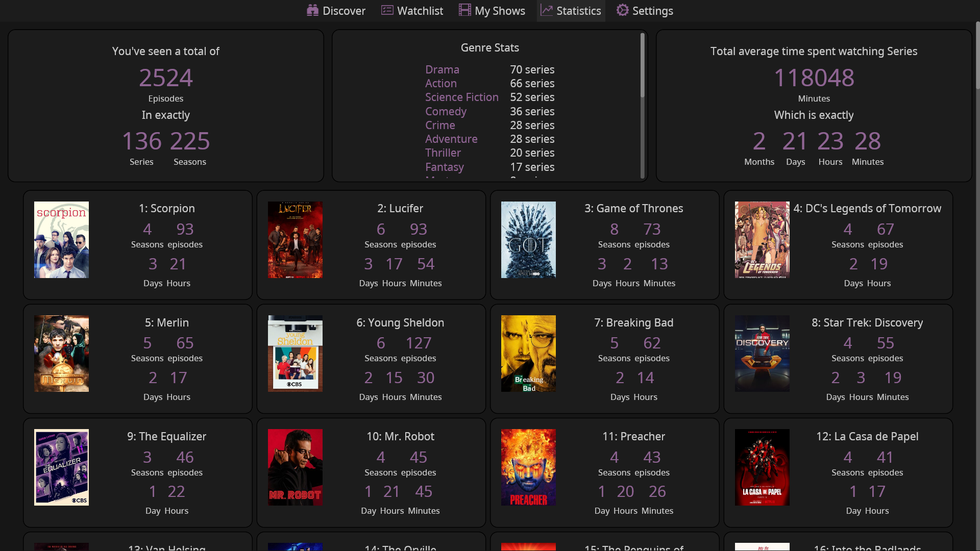
Task: Click the Game of Thrones poster
Action: (x=528, y=240)
